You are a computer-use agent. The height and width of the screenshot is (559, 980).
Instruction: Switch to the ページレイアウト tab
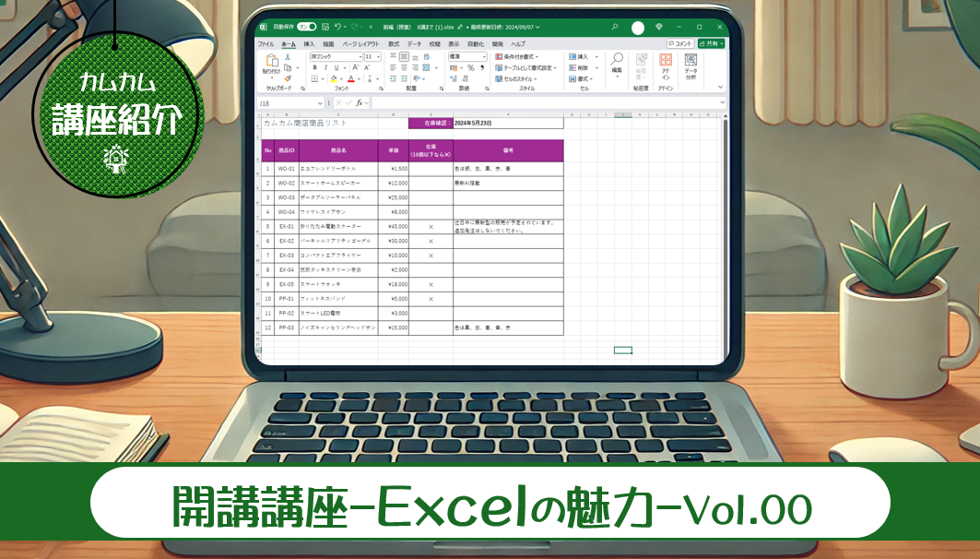360,44
